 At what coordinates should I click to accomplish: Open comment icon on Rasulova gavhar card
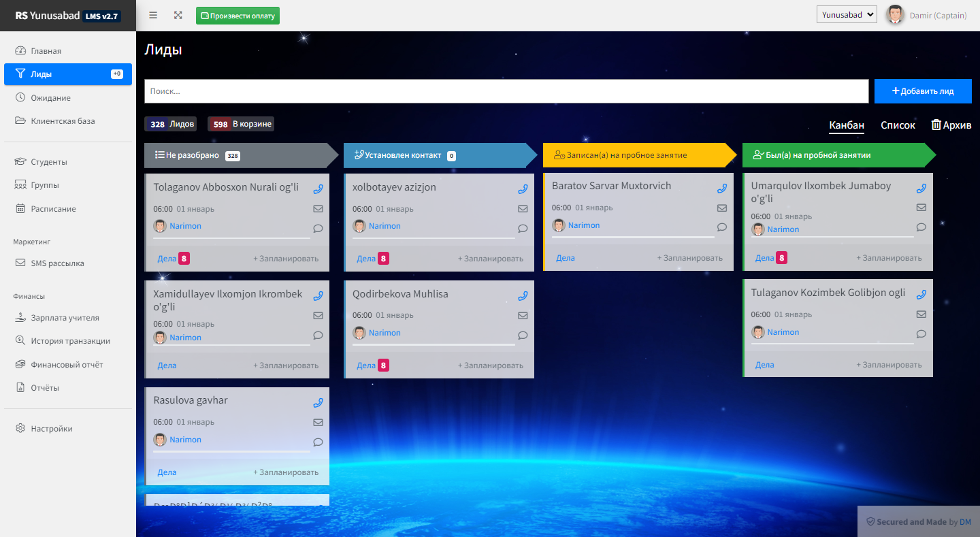coord(318,442)
